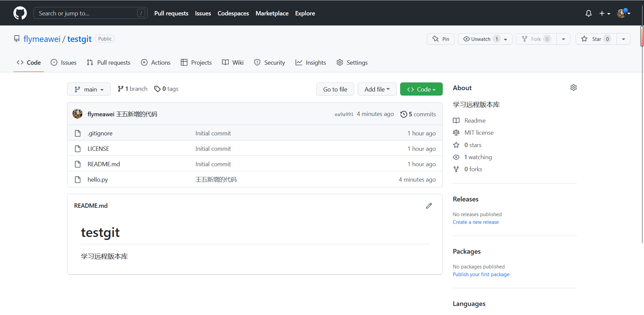Open the user avatar menu
644x315 pixels.
point(624,13)
